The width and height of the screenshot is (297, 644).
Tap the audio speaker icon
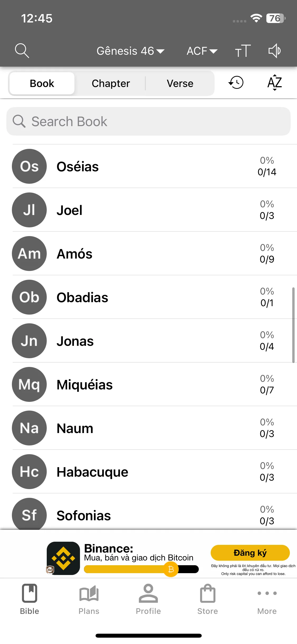(275, 51)
